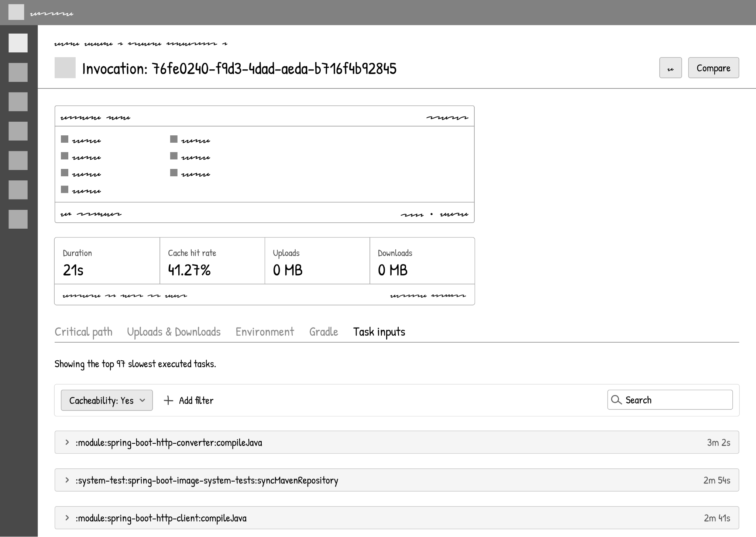
Task: Focus the Search input field
Action: pos(670,400)
